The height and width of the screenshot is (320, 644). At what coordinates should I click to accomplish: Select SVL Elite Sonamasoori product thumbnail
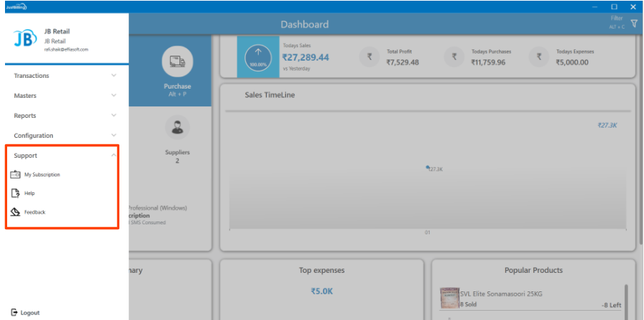[x=449, y=298]
